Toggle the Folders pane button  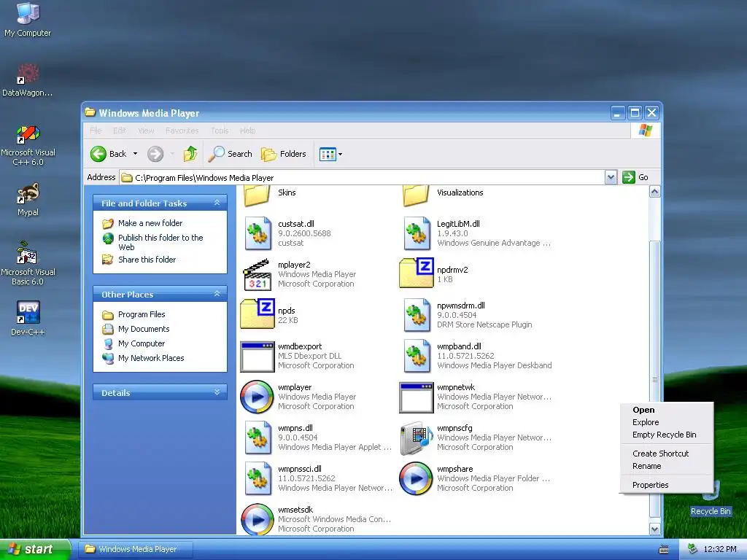[x=284, y=154]
